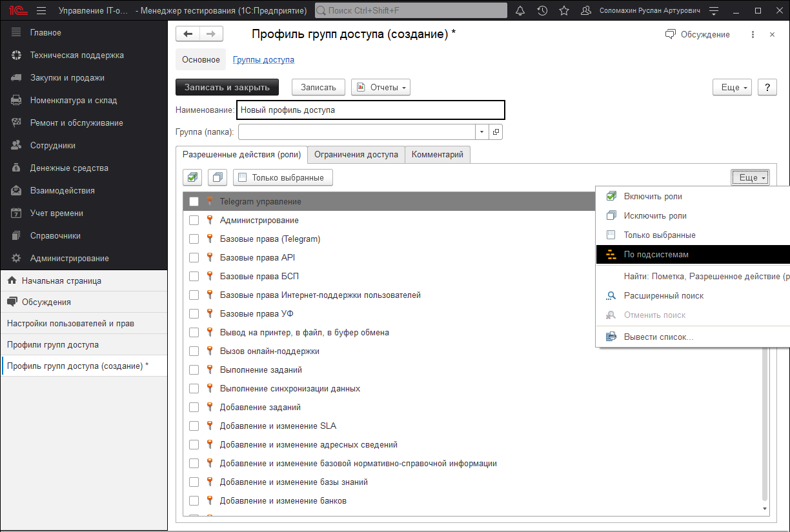Click the open button beside Группа field
Screen dimensions: 790x532
[496, 132]
